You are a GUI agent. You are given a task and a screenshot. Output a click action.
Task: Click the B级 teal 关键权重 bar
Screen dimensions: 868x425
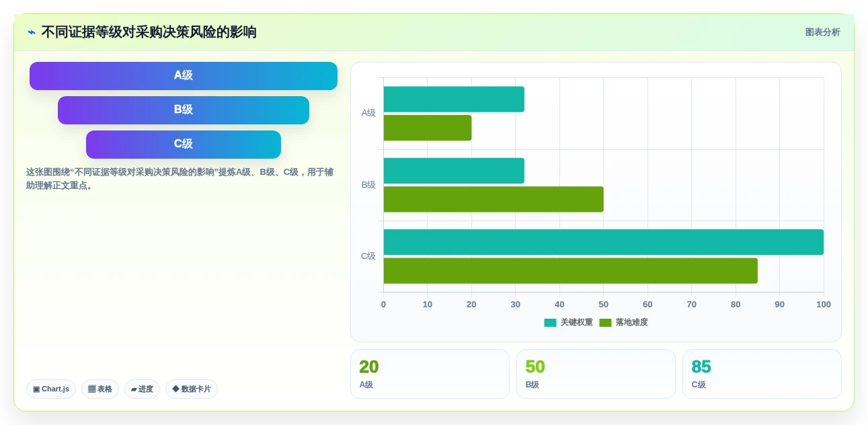(x=454, y=171)
